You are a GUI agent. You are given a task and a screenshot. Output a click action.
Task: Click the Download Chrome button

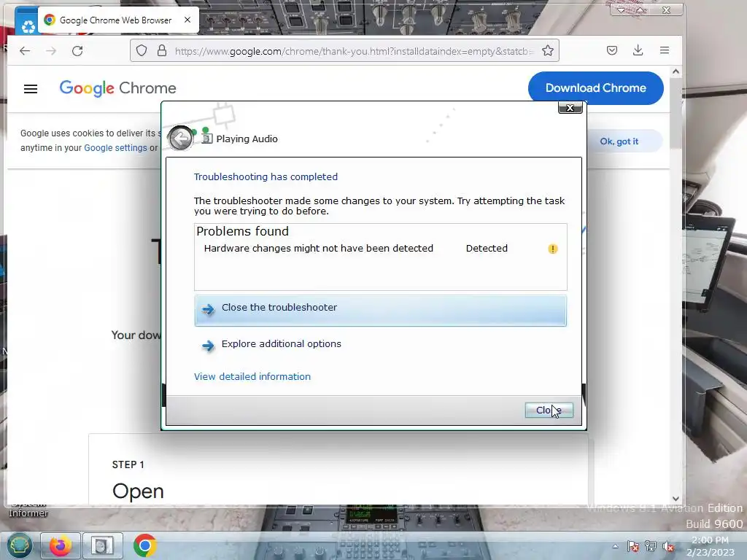tap(595, 88)
